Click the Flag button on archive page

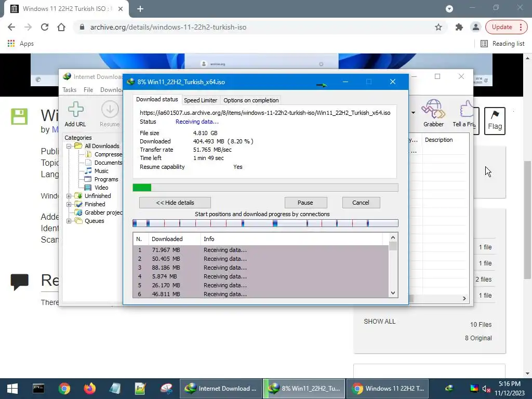point(495,121)
